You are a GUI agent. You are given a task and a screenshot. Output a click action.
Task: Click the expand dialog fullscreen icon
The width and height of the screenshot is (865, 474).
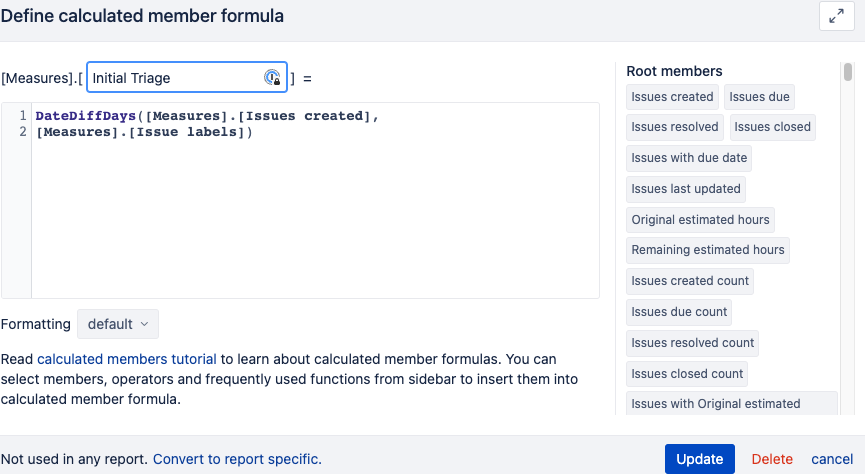(836, 16)
